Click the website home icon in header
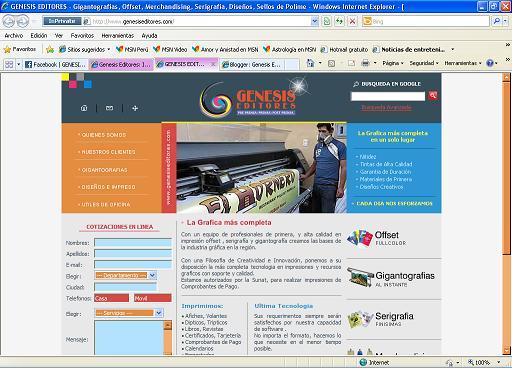Viewport: 512px width, 368px height. pos(84,108)
